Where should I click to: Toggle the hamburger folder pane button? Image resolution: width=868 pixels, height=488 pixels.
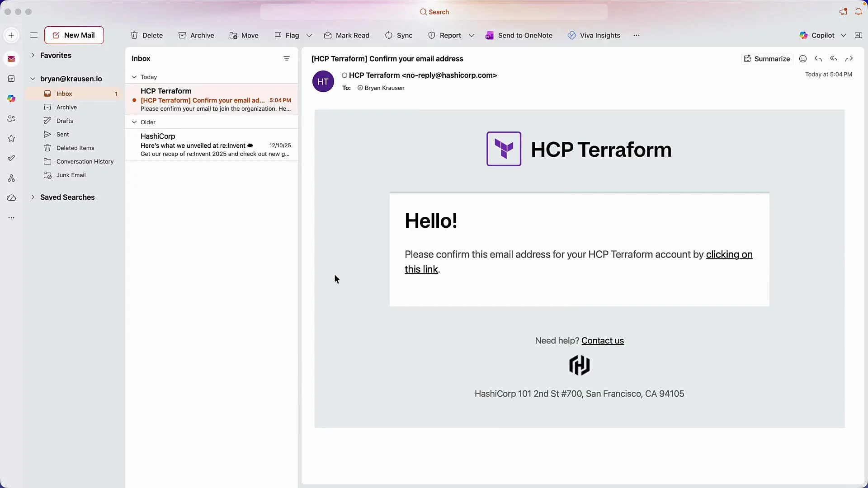tap(34, 35)
